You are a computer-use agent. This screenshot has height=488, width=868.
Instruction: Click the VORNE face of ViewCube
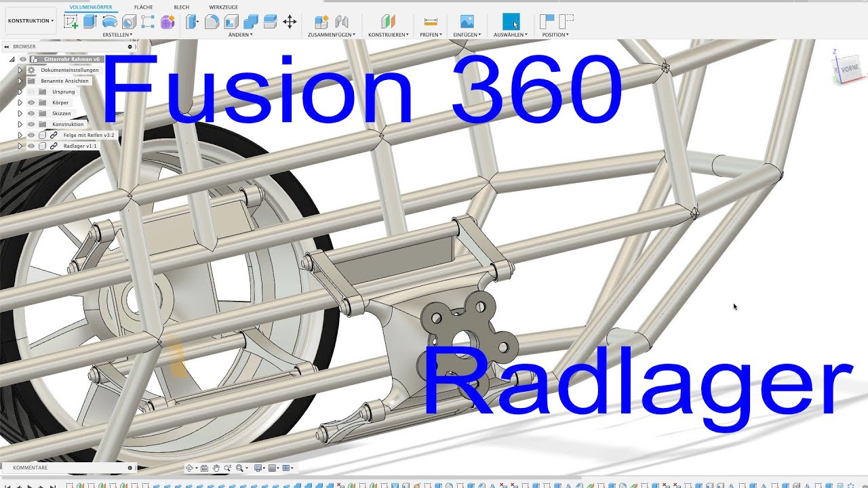[x=850, y=69]
